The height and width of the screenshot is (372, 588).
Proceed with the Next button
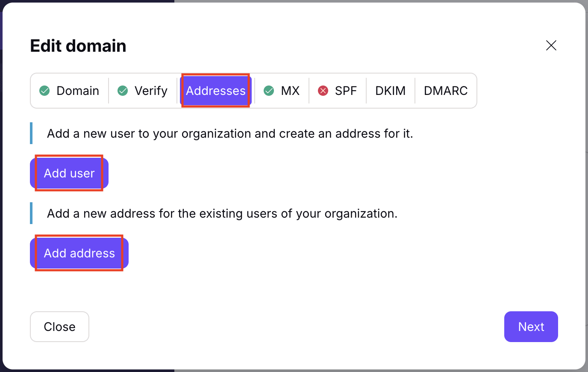(x=531, y=327)
